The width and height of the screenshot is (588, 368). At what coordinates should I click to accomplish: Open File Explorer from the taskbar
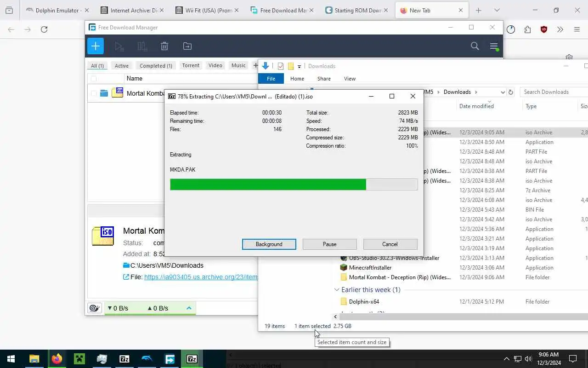(x=34, y=359)
